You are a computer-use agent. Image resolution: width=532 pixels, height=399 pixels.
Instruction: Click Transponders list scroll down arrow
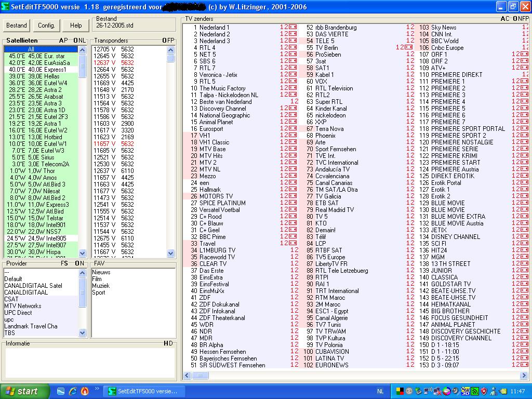pos(170,253)
